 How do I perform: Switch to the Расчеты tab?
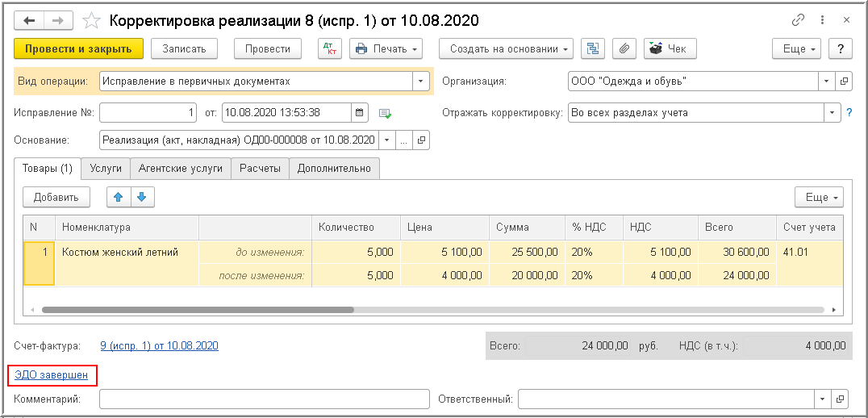point(261,169)
